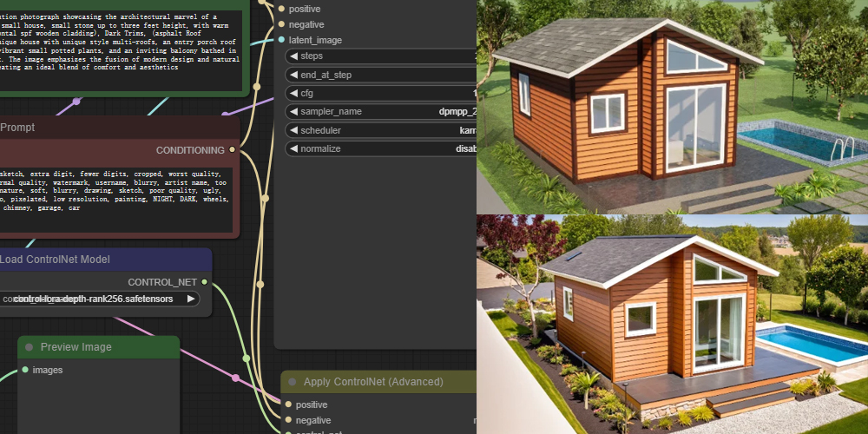Viewport: 868px width, 434px height.
Task: Click yellow link midpoint beside cfg widget
Action: [257, 86]
